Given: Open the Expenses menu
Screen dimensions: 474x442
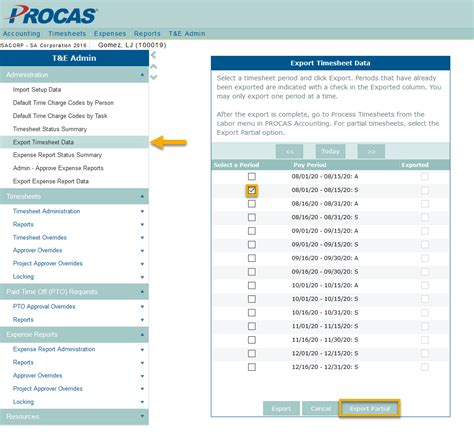Looking at the screenshot, I should click(x=110, y=34).
